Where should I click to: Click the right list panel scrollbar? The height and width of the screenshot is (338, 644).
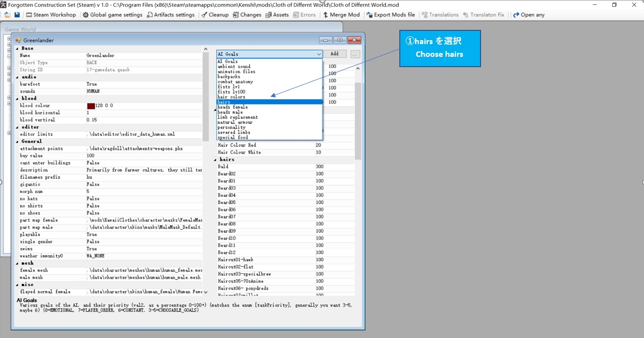[x=358, y=121]
